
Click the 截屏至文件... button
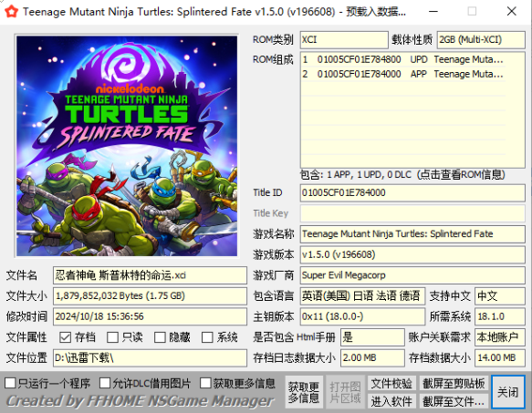pos(454,401)
